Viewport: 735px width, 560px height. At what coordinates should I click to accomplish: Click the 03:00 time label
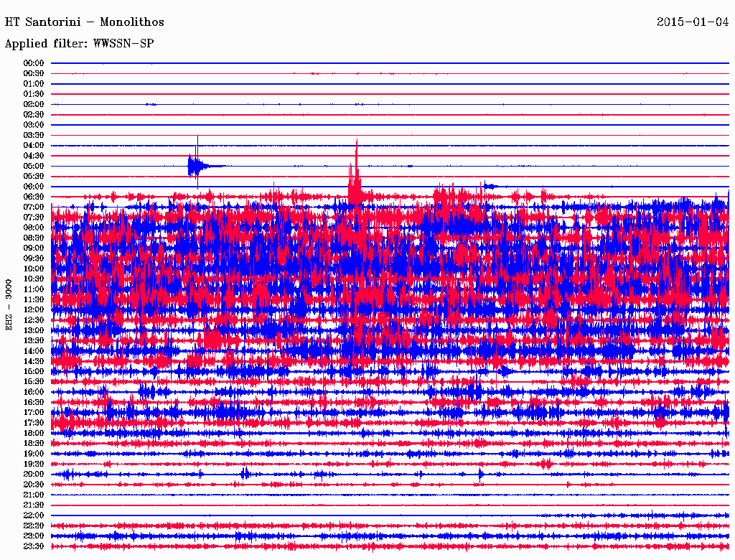(33, 125)
